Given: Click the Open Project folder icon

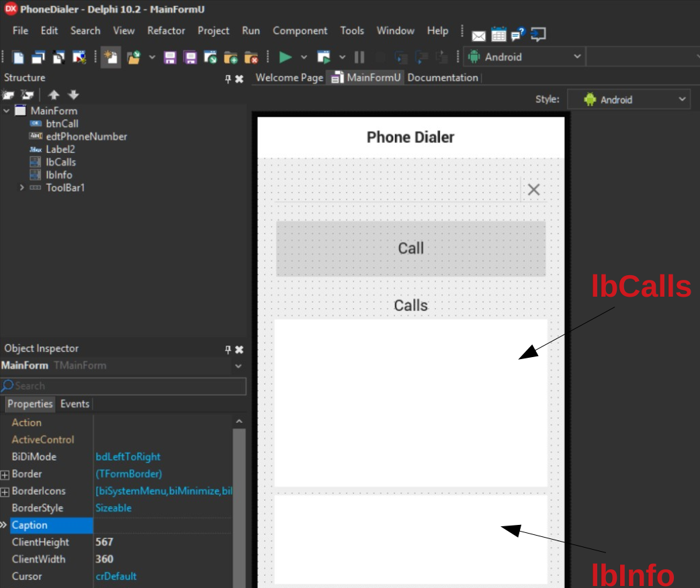Looking at the screenshot, I should coord(134,57).
